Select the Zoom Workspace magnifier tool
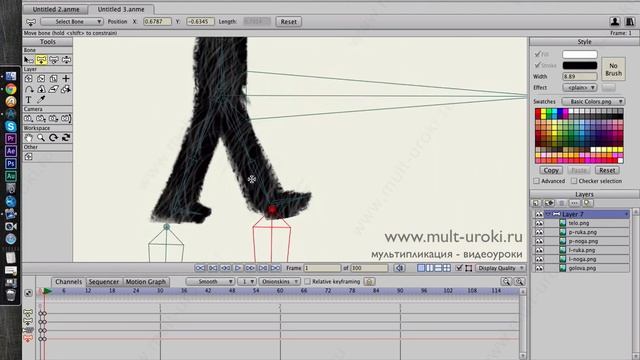The height and width of the screenshot is (360, 640). coord(41,138)
